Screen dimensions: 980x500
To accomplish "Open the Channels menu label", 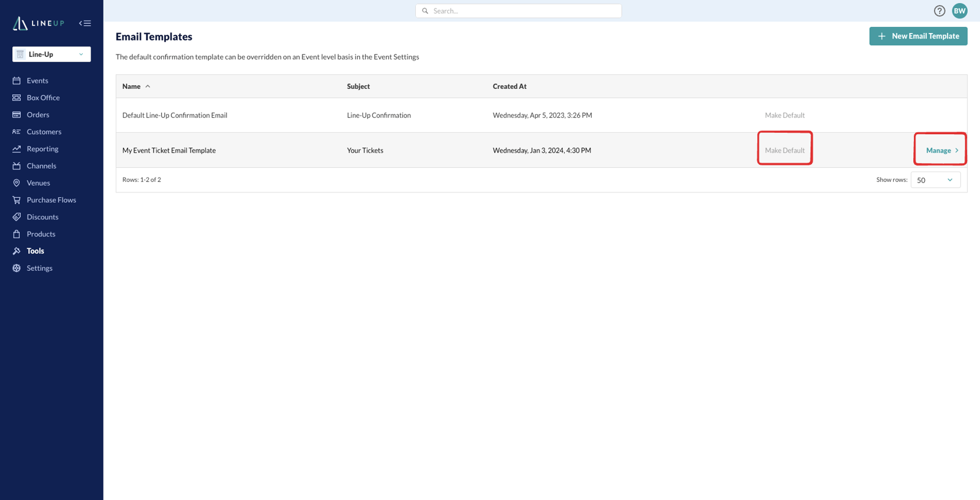I will 42,166.
